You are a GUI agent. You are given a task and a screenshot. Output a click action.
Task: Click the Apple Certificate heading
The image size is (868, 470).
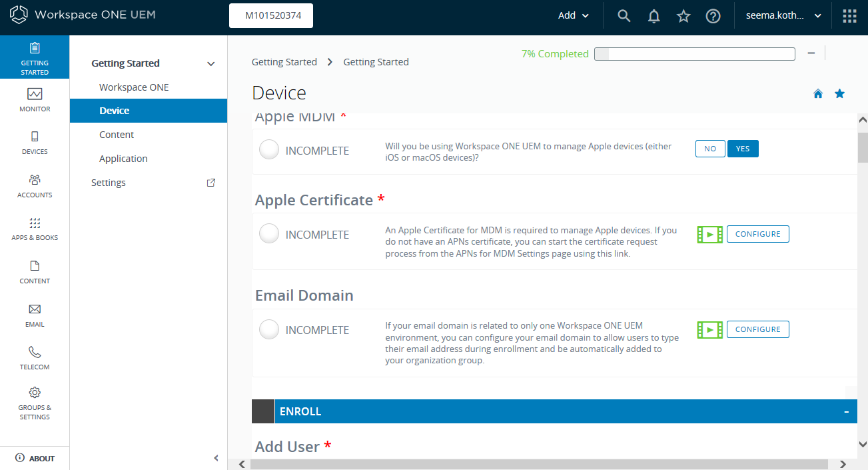point(314,200)
